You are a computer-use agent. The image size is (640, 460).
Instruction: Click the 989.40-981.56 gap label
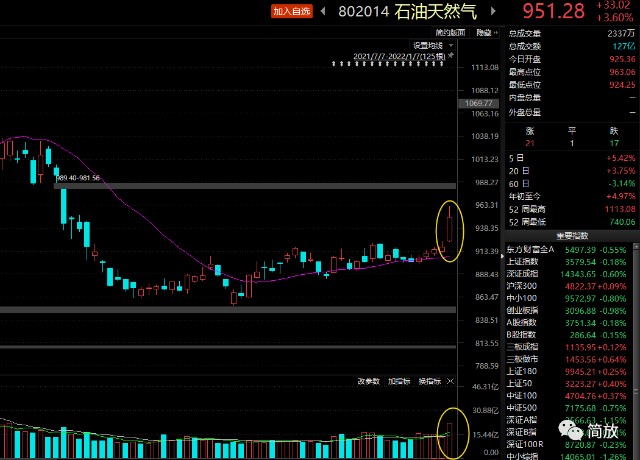point(78,178)
